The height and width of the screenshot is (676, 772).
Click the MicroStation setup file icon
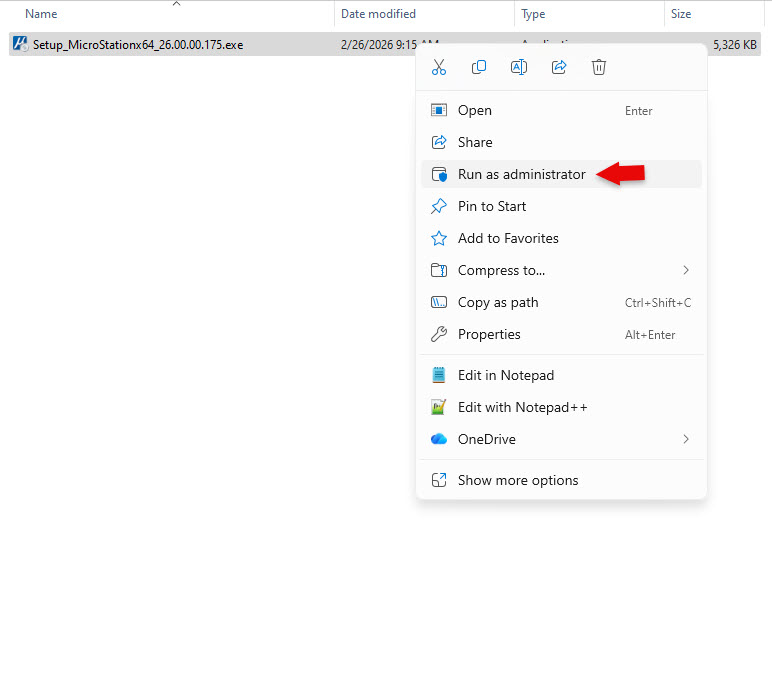[x=20, y=44]
